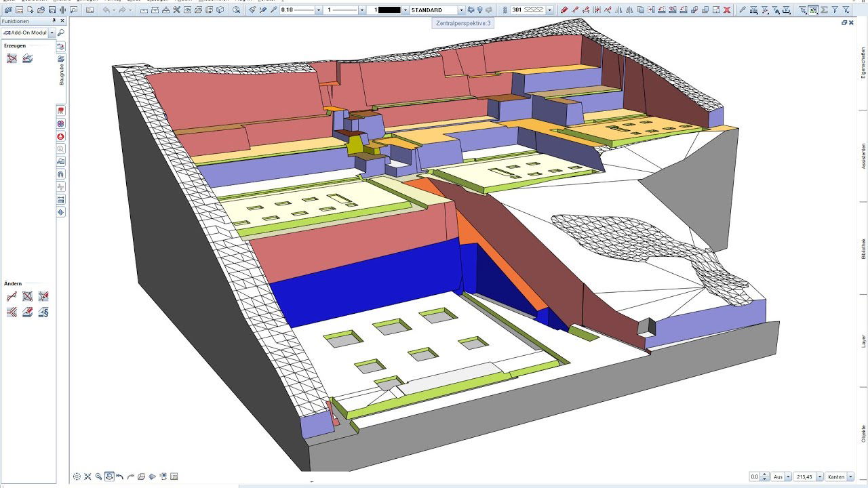Image resolution: width=868 pixels, height=488 pixels.
Task: Open the 213,43 value dropdown
Action: (x=820, y=476)
